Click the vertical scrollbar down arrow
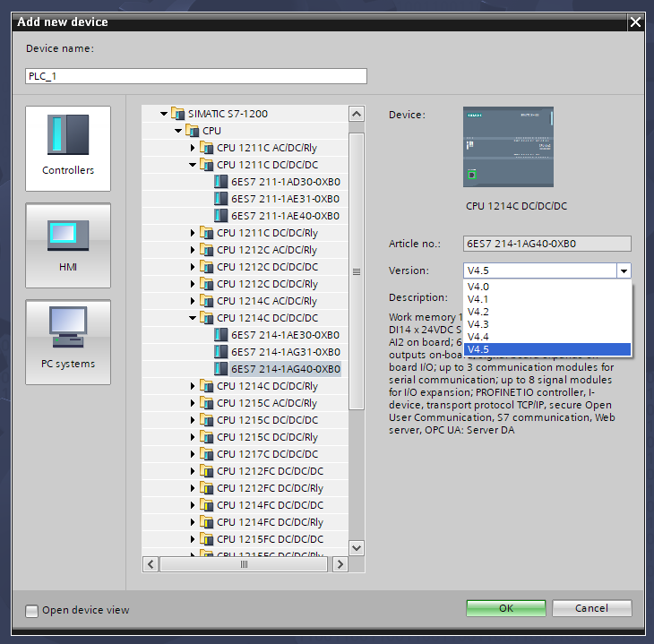654x644 pixels. (357, 547)
